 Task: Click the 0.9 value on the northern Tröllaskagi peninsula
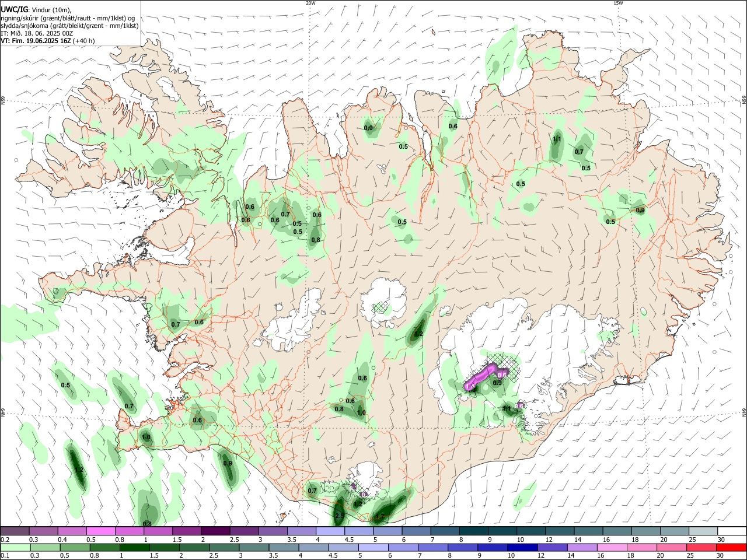point(368,128)
